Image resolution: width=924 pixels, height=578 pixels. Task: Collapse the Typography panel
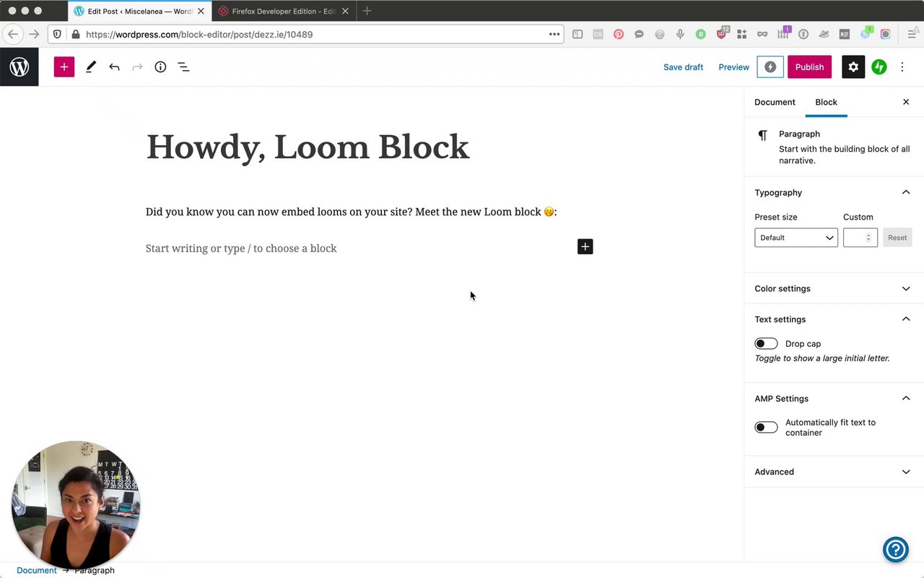coord(906,192)
